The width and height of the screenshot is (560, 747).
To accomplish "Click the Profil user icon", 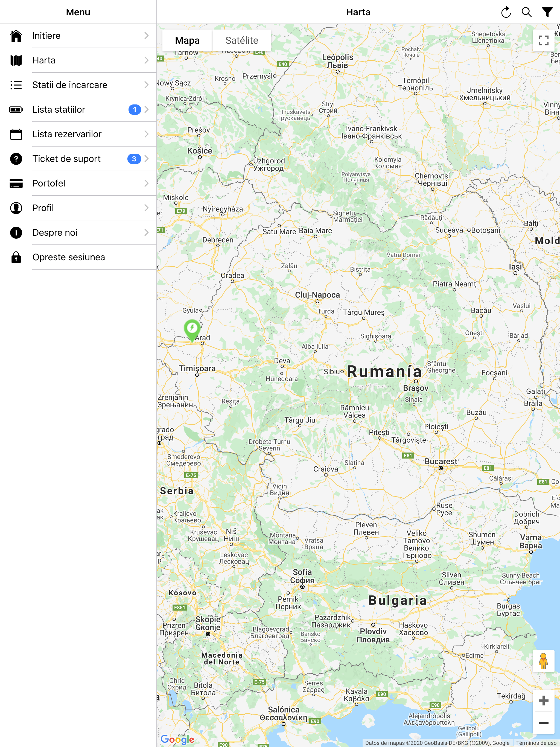I will [x=16, y=208].
